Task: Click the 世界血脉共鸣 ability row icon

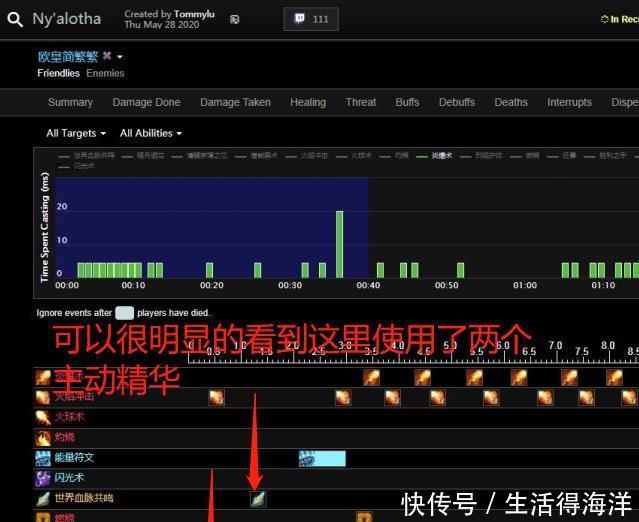Action: pyautogui.click(x=43, y=499)
